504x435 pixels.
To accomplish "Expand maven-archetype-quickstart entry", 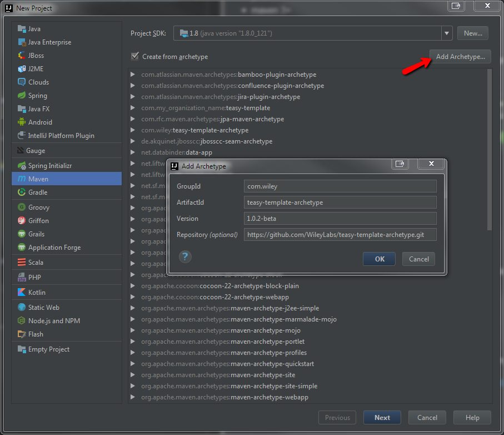I will (x=132, y=364).
